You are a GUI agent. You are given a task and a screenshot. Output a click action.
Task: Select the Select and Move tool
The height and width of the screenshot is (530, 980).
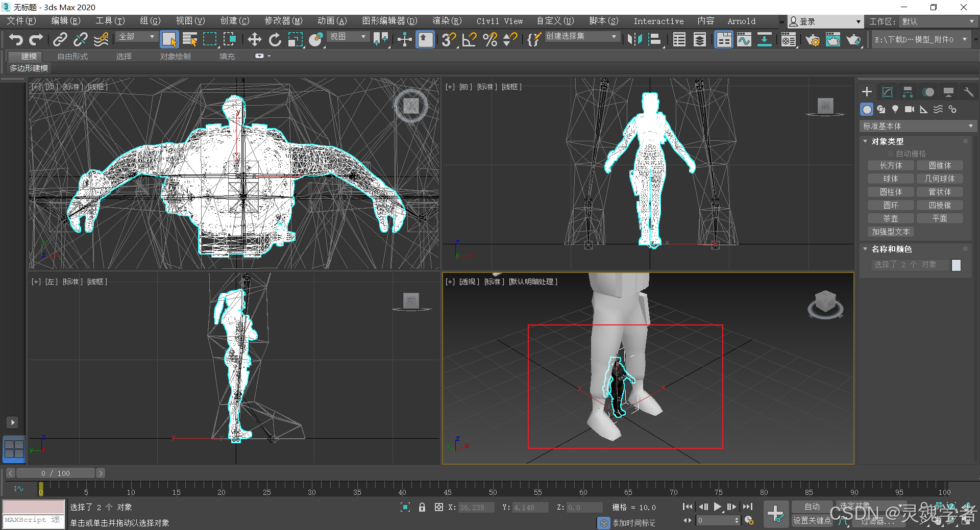254,39
